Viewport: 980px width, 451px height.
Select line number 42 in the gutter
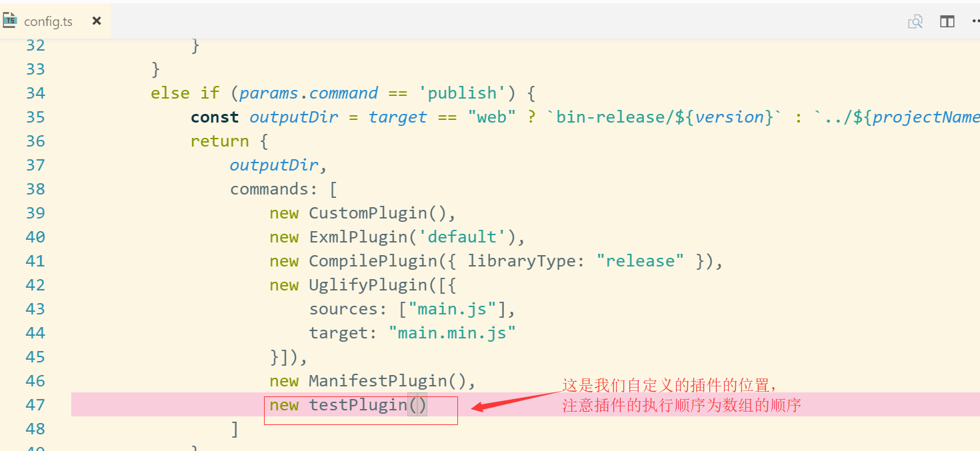35,285
